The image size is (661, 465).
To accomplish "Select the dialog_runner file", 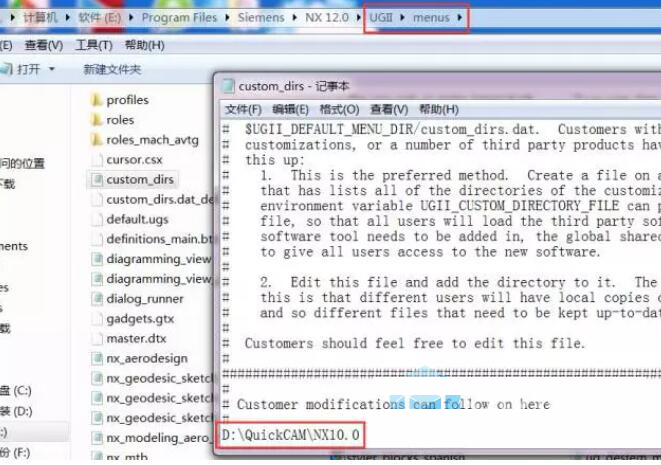I will [x=145, y=298].
